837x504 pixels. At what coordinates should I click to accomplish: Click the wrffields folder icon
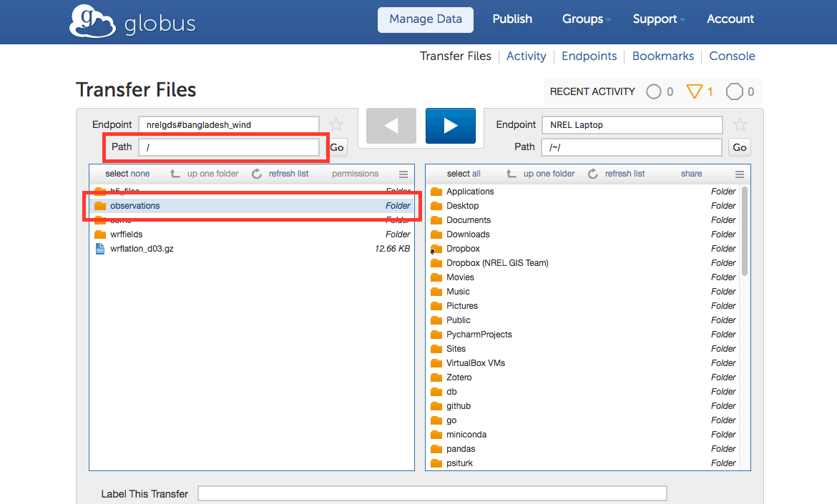tap(100, 234)
